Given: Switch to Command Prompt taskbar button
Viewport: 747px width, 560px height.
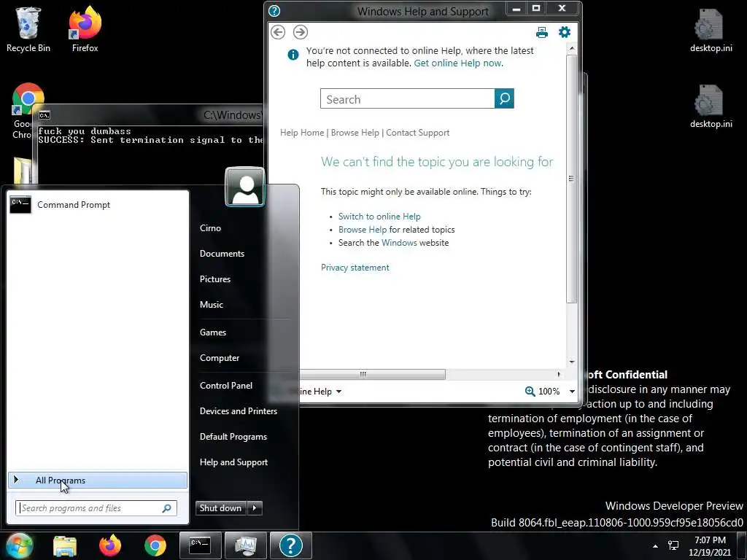Looking at the screenshot, I should [x=200, y=545].
